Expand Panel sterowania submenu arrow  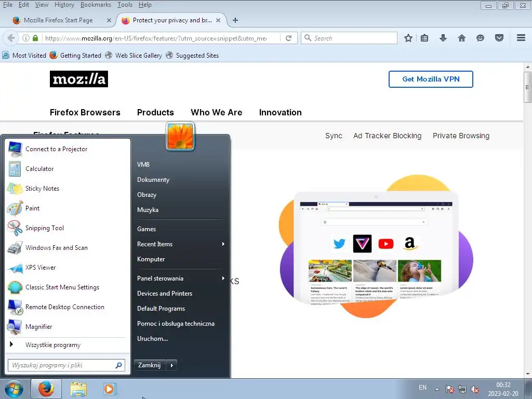[x=223, y=278]
